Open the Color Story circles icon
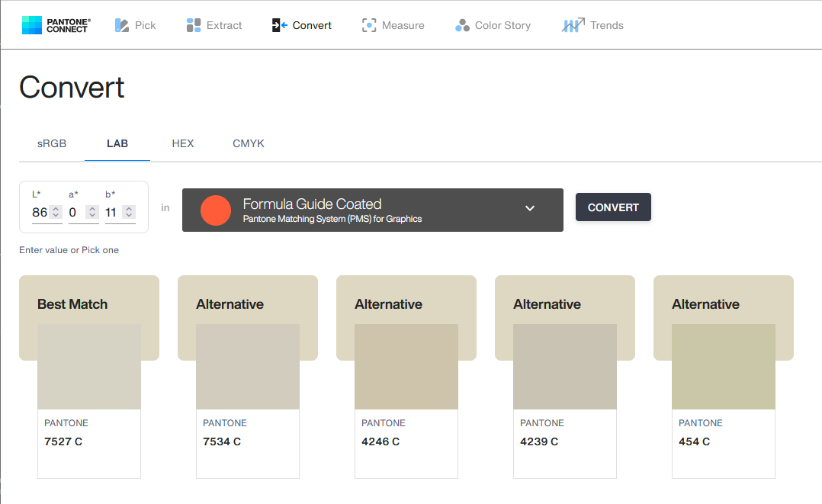Viewport: 822px width, 504px height. point(462,25)
